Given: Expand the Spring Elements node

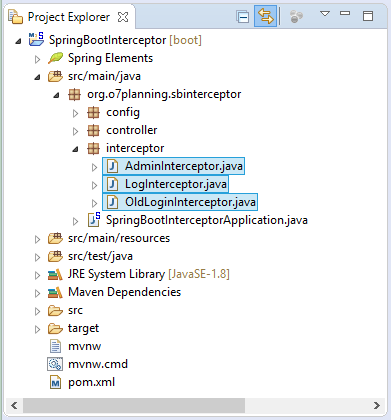Looking at the screenshot, I should [x=37, y=59].
